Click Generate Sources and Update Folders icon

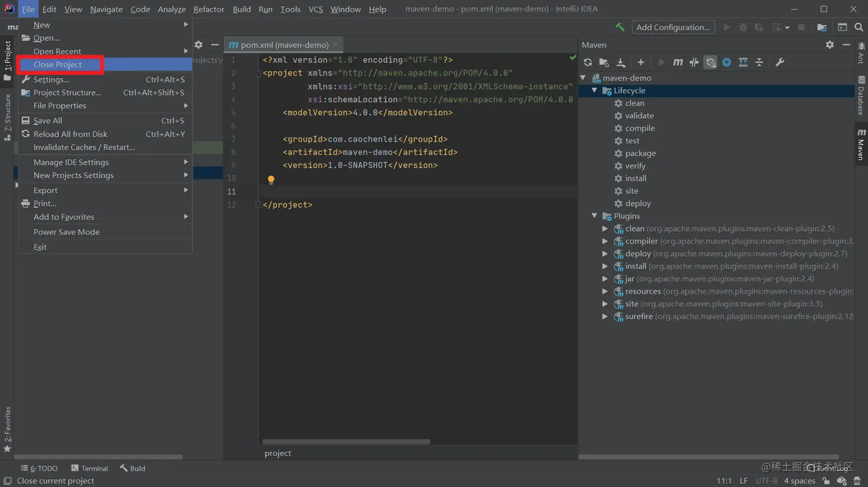pos(604,62)
